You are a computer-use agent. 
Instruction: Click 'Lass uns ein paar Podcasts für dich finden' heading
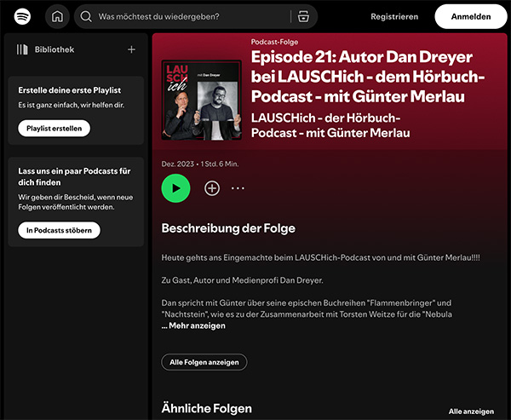pos(74,176)
